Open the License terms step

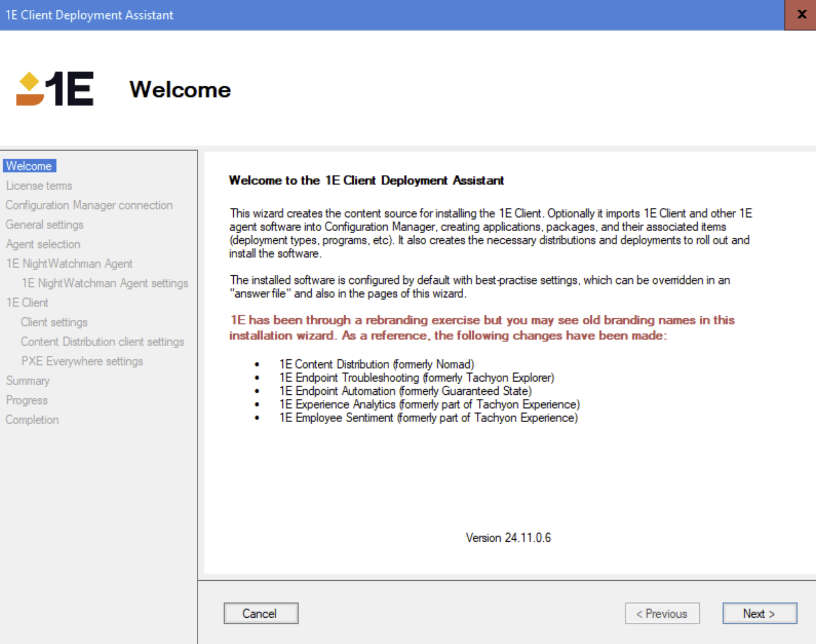click(x=39, y=186)
